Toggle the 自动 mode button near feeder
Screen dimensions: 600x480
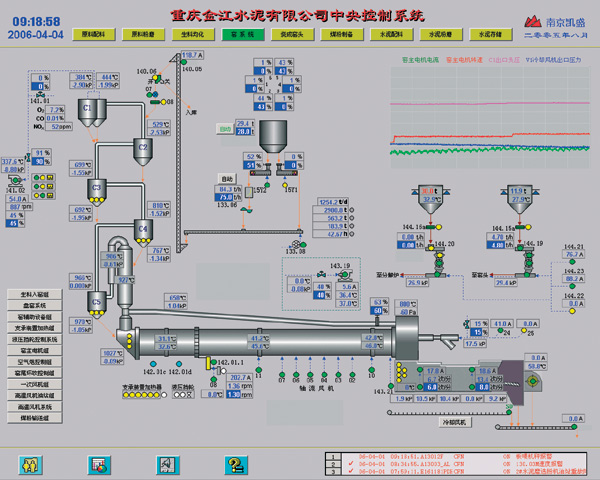pyautogui.click(x=227, y=179)
